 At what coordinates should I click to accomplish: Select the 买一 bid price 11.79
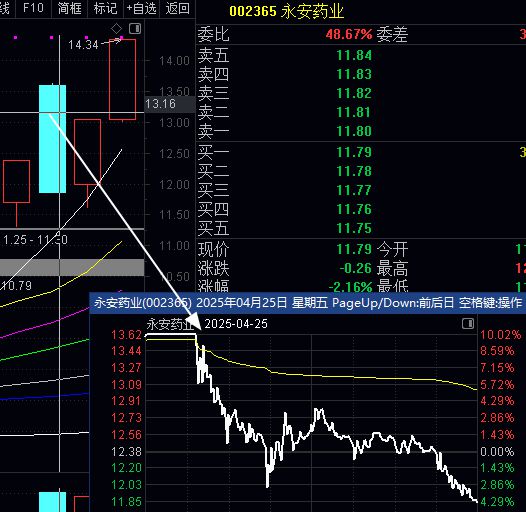(x=354, y=152)
